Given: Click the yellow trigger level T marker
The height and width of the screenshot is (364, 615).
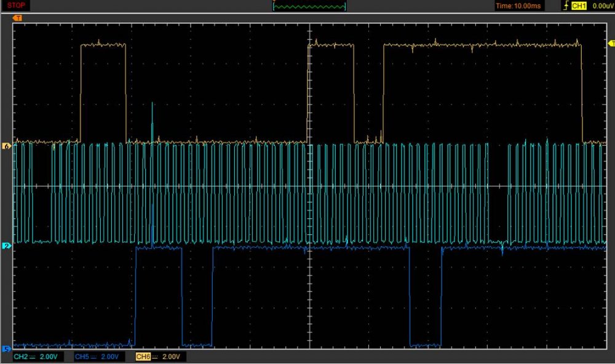Looking at the screenshot, I should 611,43.
